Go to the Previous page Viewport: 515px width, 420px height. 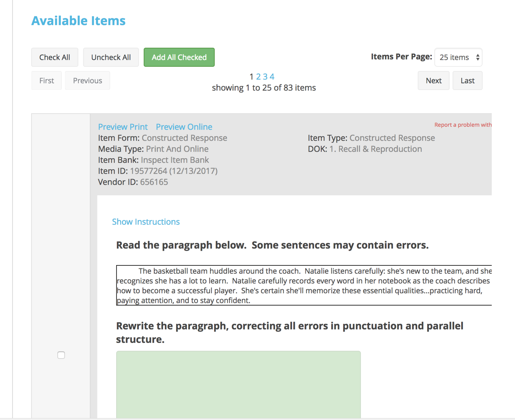tap(87, 81)
